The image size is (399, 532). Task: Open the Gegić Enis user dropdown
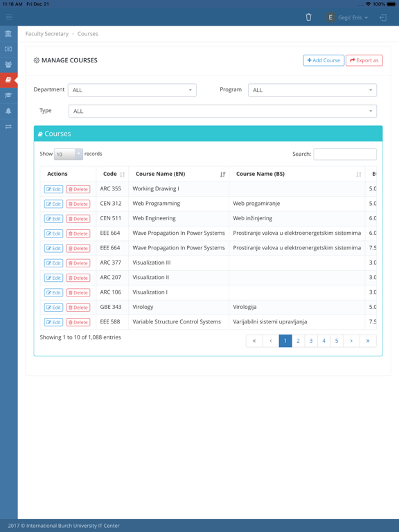(x=353, y=17)
